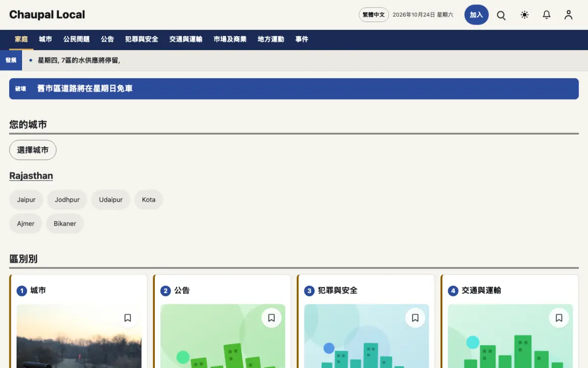The height and width of the screenshot is (368, 588).
Task: Click the 區別別 section heading
Action: point(24,259)
